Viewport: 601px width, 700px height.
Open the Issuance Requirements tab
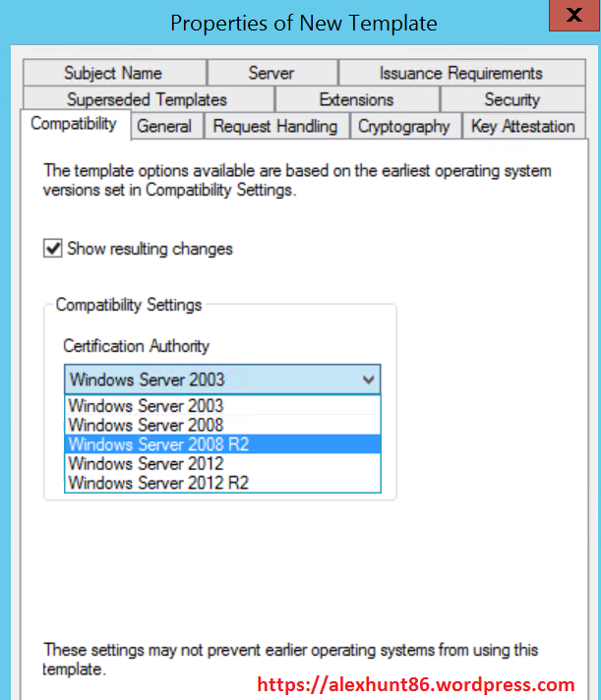pos(460,73)
